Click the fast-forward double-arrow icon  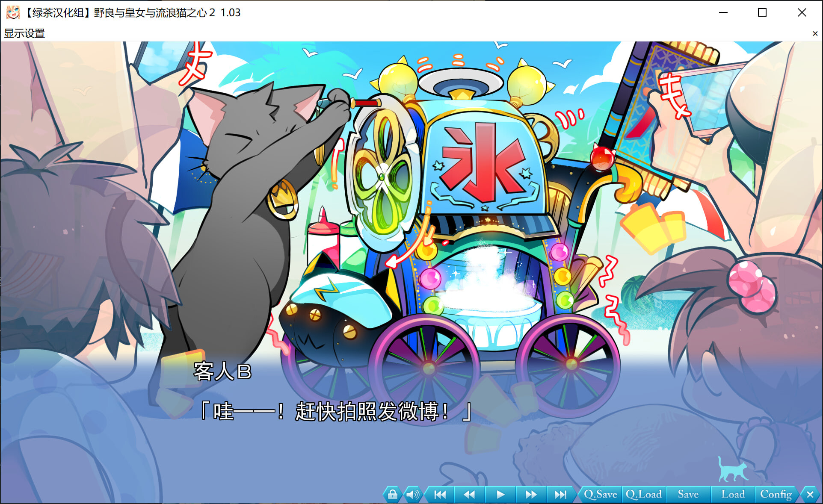pyautogui.click(x=531, y=495)
